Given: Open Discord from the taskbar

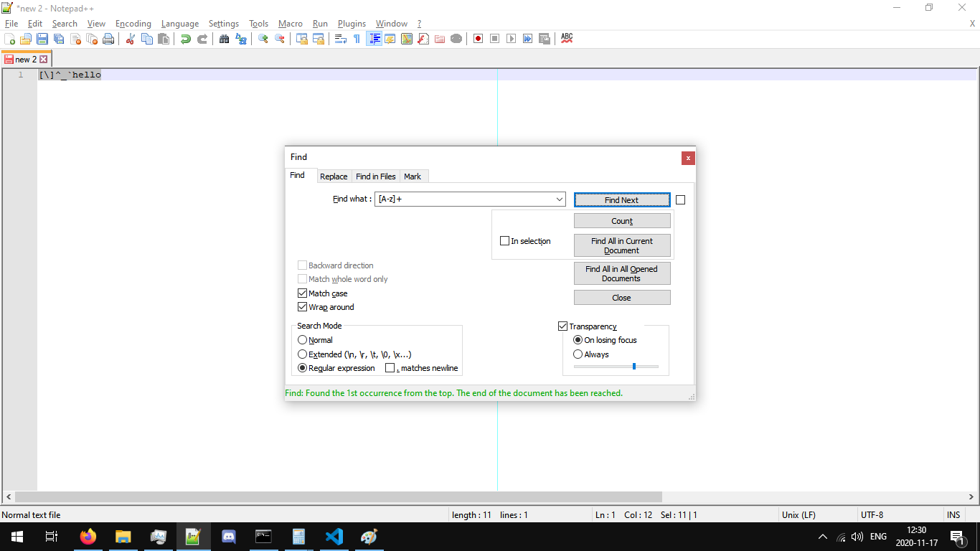Looking at the screenshot, I should click(229, 537).
